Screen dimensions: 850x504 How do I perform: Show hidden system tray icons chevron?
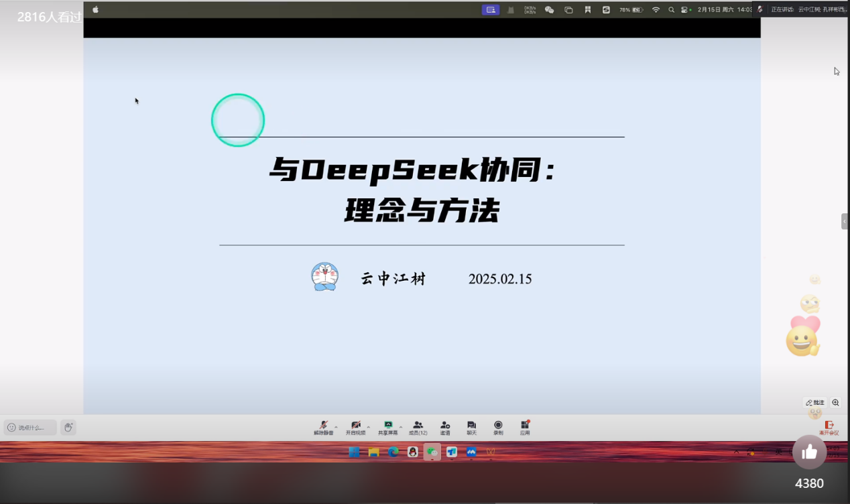click(736, 452)
